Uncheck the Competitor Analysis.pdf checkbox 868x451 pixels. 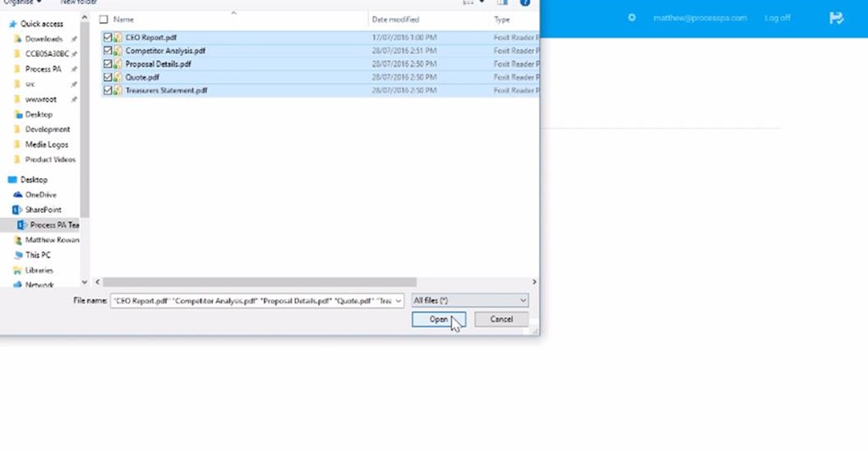tap(108, 51)
